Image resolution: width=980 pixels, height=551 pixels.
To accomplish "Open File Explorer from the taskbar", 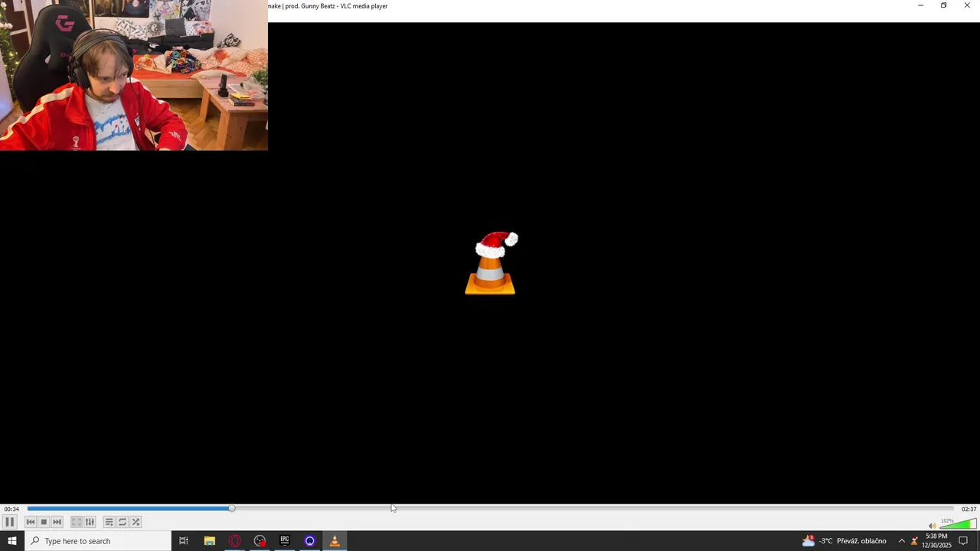I will coord(209,541).
